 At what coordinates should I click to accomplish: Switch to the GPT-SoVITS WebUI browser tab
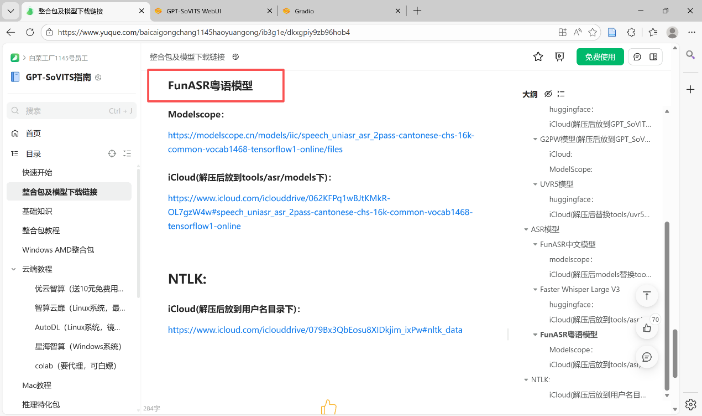[x=205, y=10]
